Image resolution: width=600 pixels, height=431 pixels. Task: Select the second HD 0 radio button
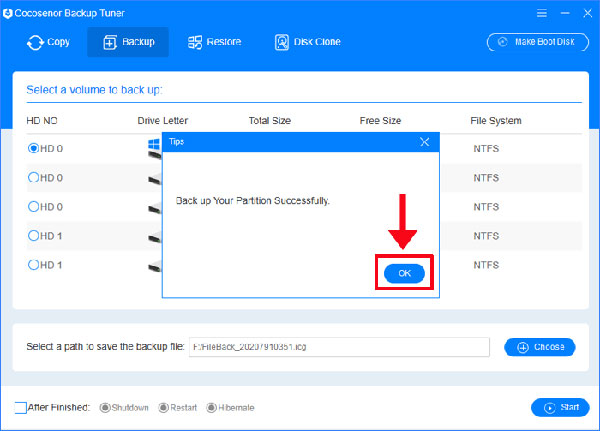tap(33, 177)
